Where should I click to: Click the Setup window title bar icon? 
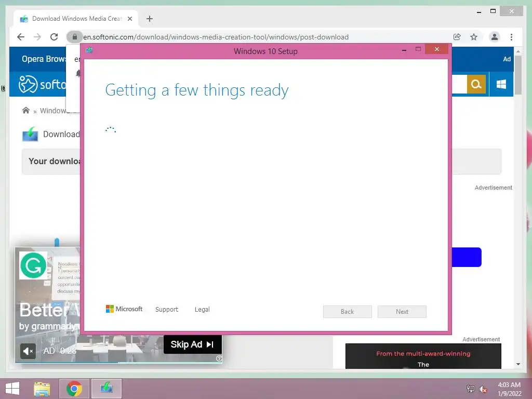pos(89,50)
